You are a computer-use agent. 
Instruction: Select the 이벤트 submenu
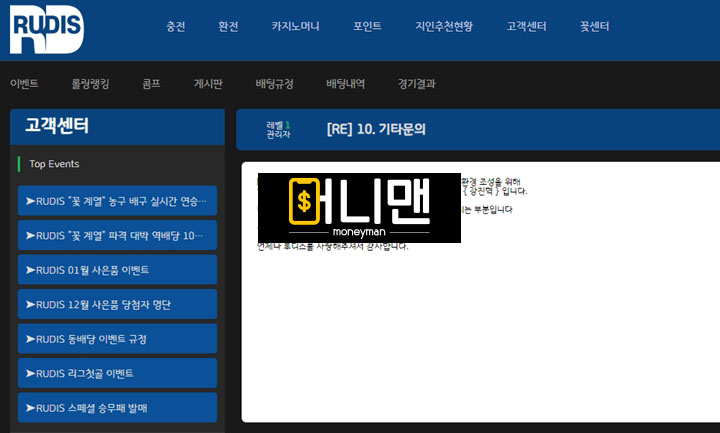24,84
